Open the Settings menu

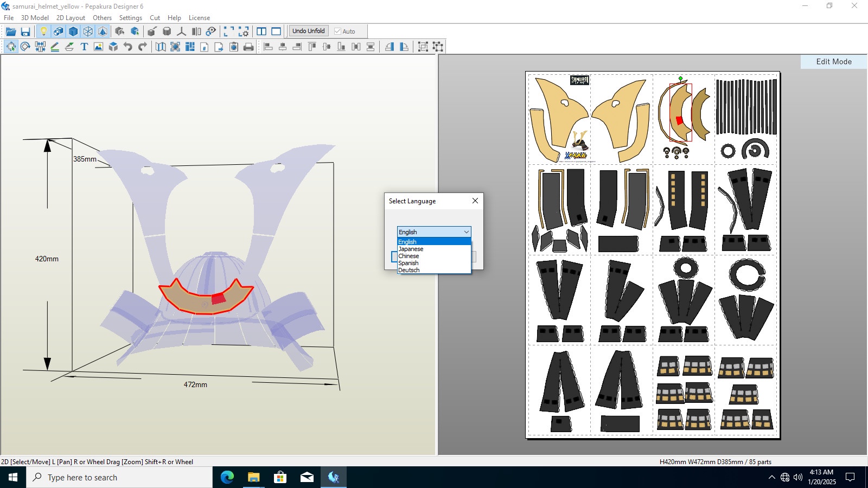click(131, 18)
